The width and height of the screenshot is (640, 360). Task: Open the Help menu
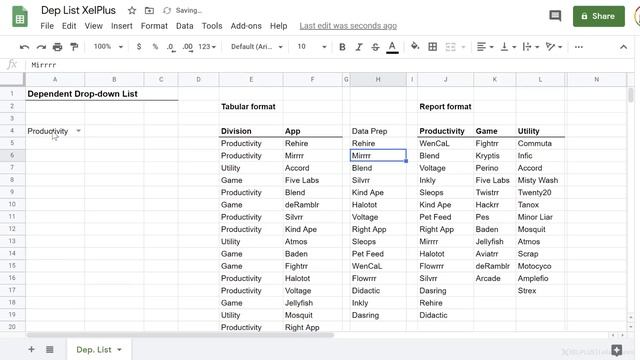point(278,26)
